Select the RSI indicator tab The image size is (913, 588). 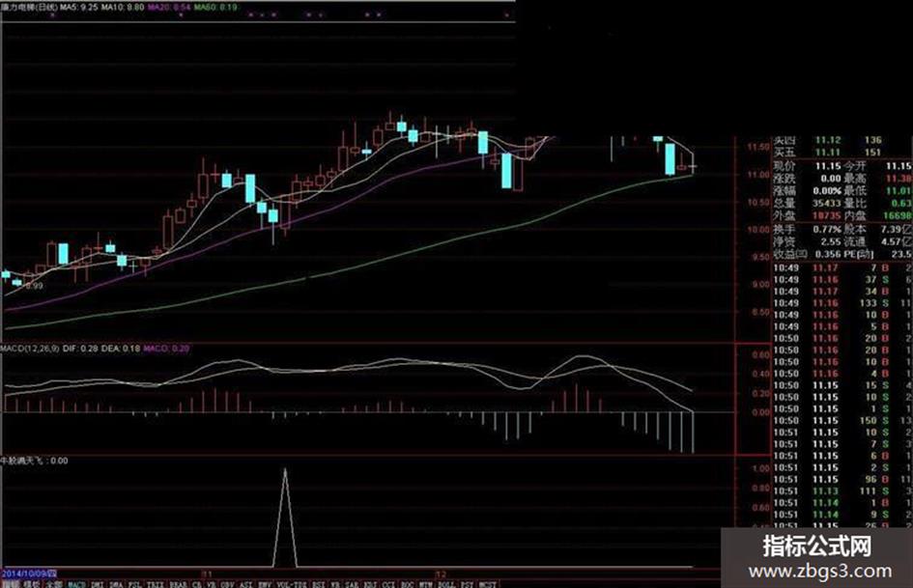tap(319, 584)
